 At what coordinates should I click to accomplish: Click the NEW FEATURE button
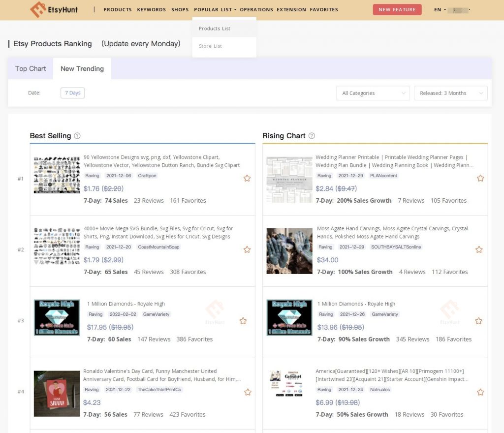coord(397,9)
